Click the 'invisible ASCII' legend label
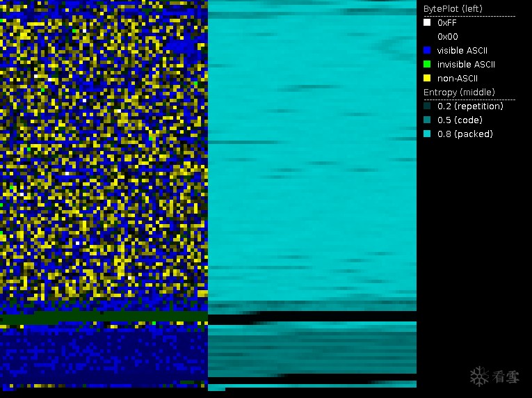 point(466,65)
